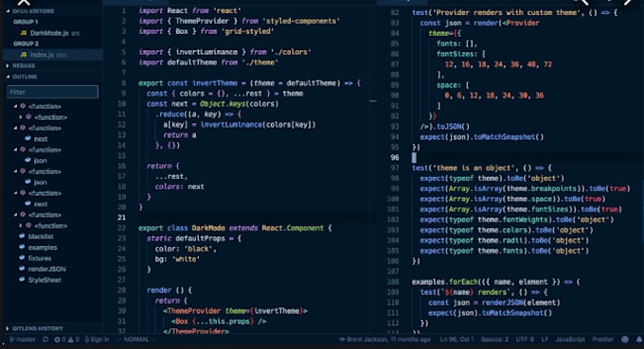Open index.js from Group 2
The width and height of the screenshot is (644, 349).
click(42, 55)
